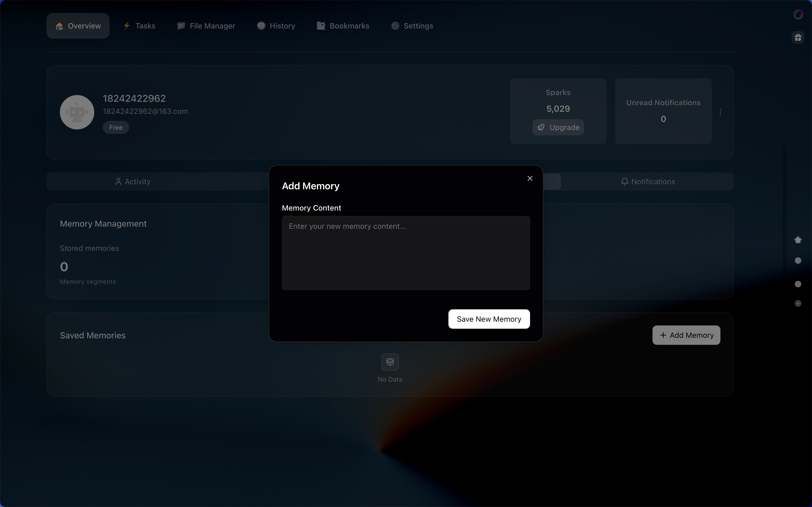Screen dimensions: 812x507
Task: Click the bell icon on Notifications tab
Action: 624,182
